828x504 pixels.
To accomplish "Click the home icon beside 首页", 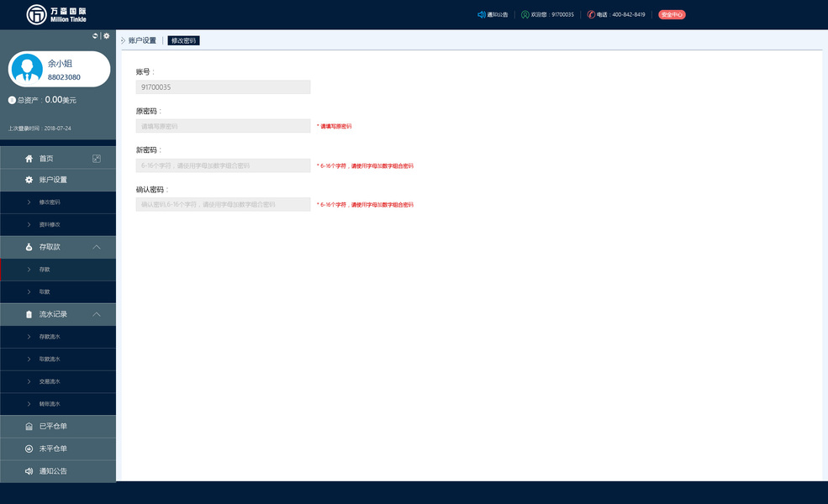I will point(29,158).
